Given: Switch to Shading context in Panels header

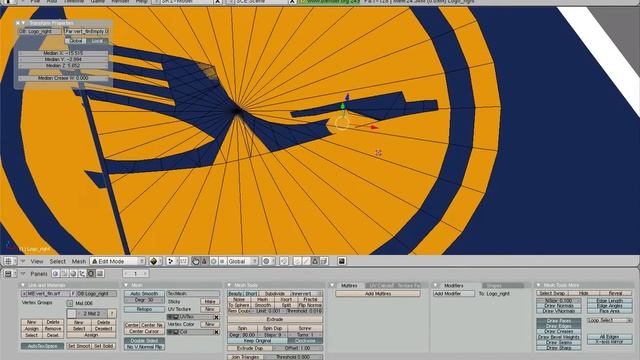Looking at the screenshot, I should coord(73,274).
